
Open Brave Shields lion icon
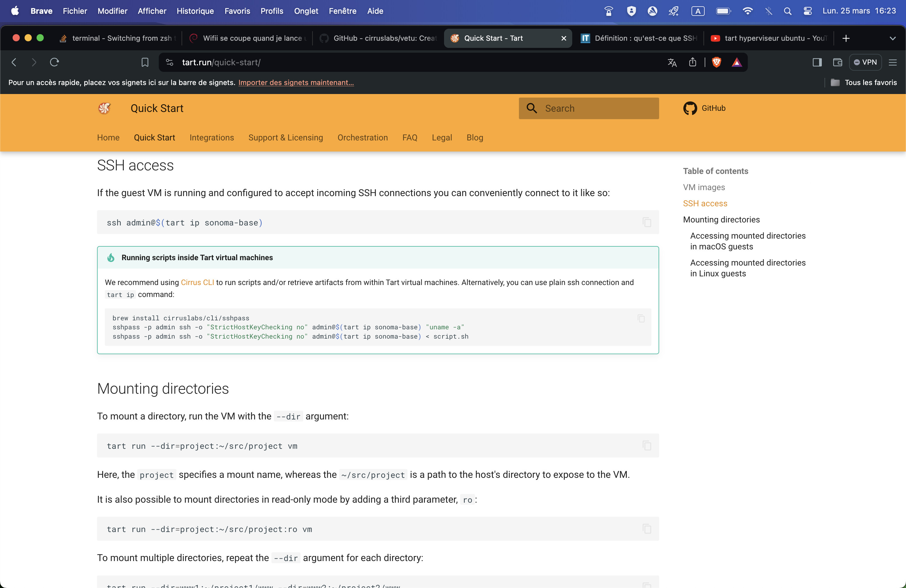[716, 62]
